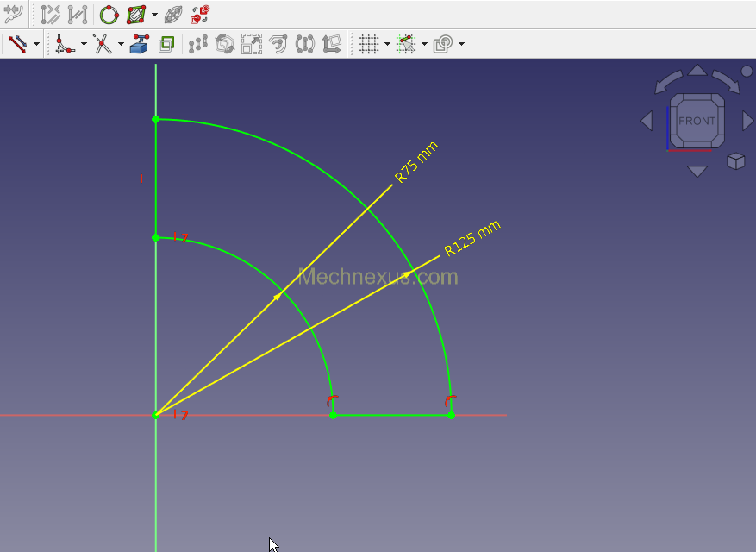The height and width of the screenshot is (552, 756).
Task: Open the snap options dropdown arrow
Action: 424,44
